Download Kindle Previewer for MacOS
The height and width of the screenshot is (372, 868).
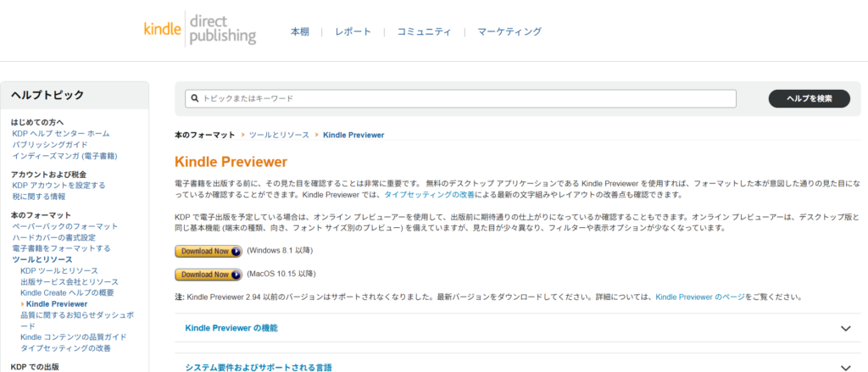pos(208,275)
